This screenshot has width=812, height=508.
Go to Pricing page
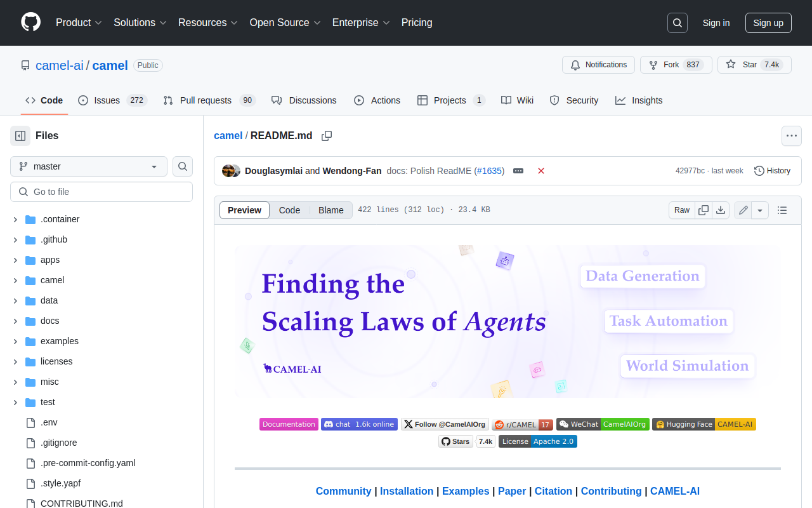(417, 23)
